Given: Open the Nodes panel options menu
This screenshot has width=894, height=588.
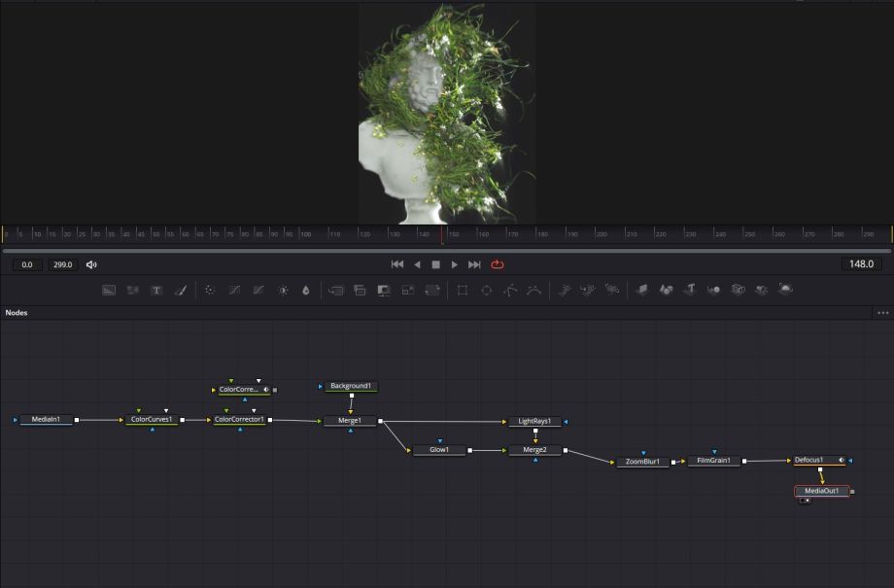Looking at the screenshot, I should click(x=882, y=313).
